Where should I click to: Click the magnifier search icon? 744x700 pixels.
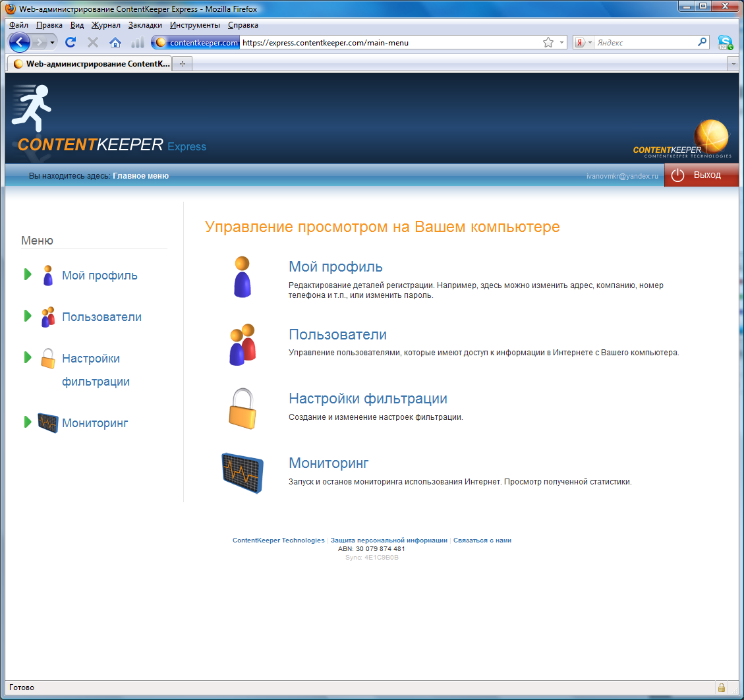coord(702,42)
